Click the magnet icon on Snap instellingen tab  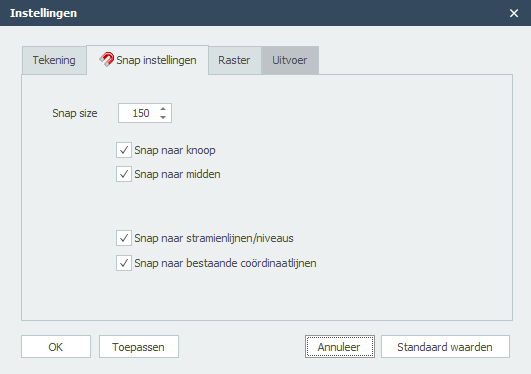pos(107,59)
